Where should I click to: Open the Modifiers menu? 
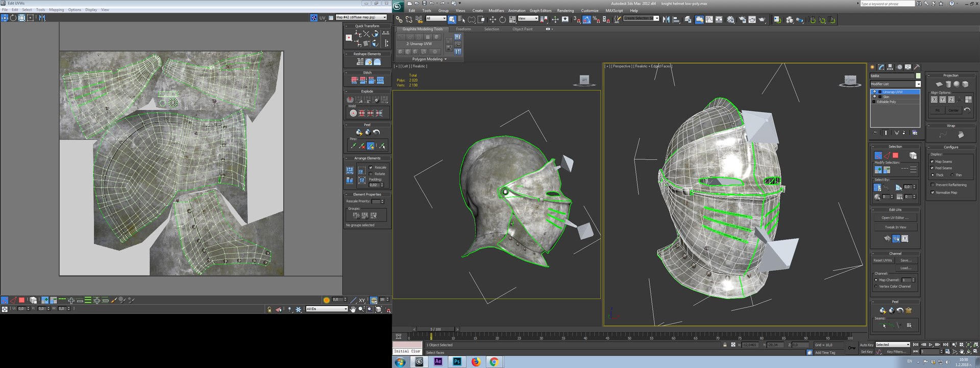coord(496,10)
